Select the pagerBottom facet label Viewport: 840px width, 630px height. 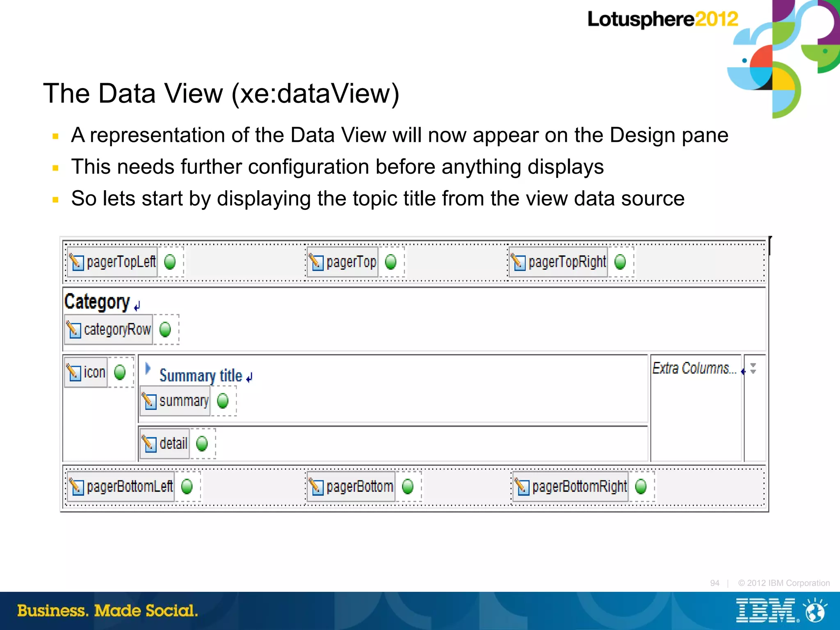pos(360,487)
